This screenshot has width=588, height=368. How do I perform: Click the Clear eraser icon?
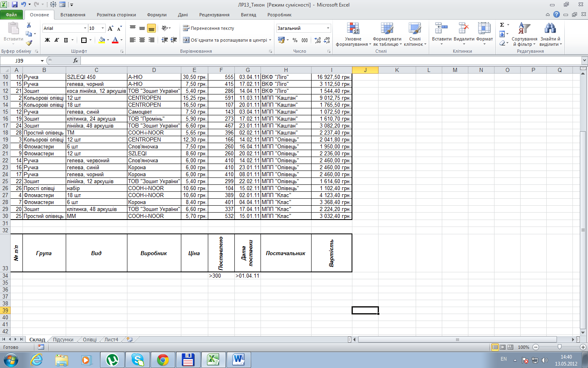[x=502, y=43]
